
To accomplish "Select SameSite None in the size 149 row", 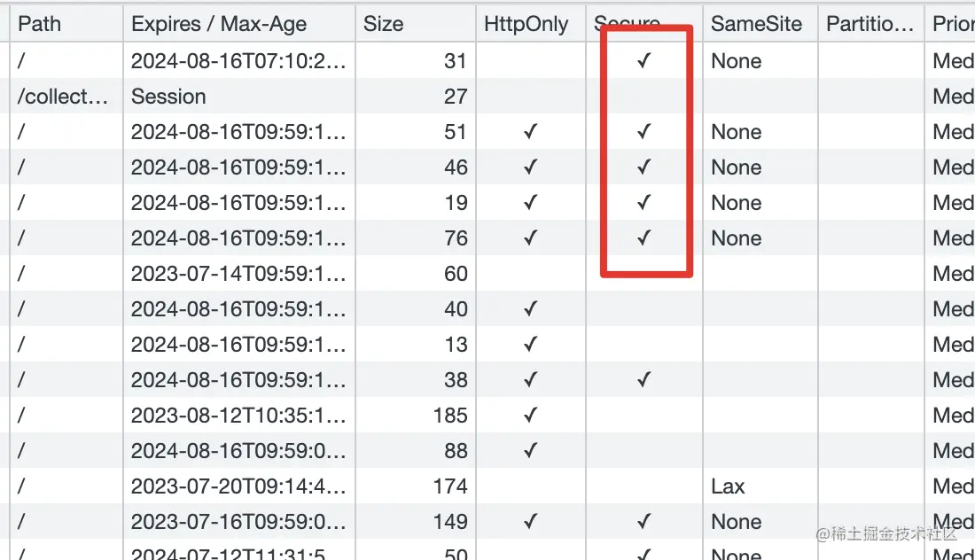I will click(737, 522).
